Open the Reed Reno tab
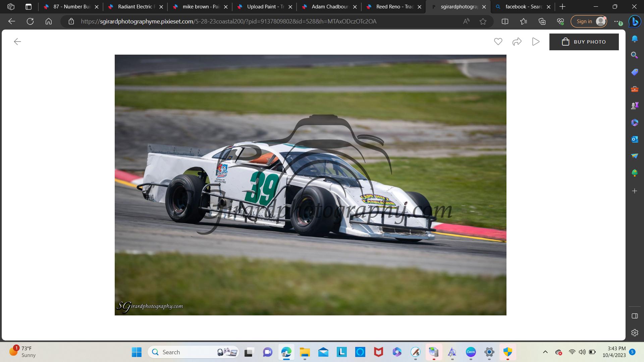The height and width of the screenshot is (362, 644). click(391, 6)
